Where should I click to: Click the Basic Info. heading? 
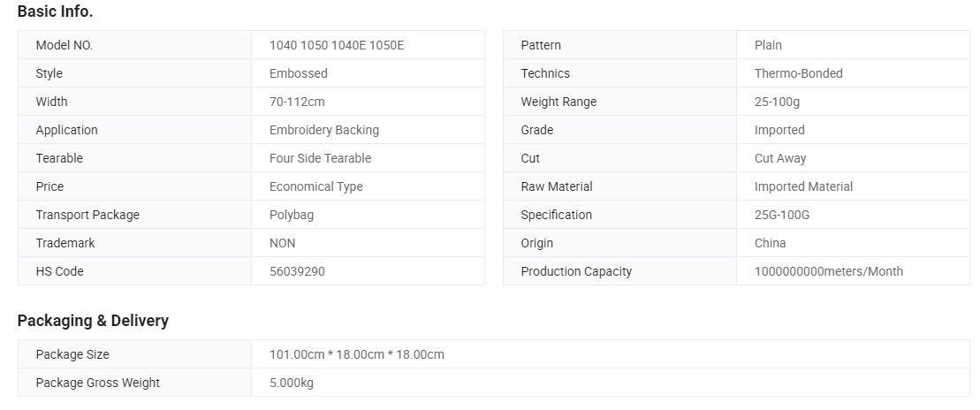pos(55,11)
